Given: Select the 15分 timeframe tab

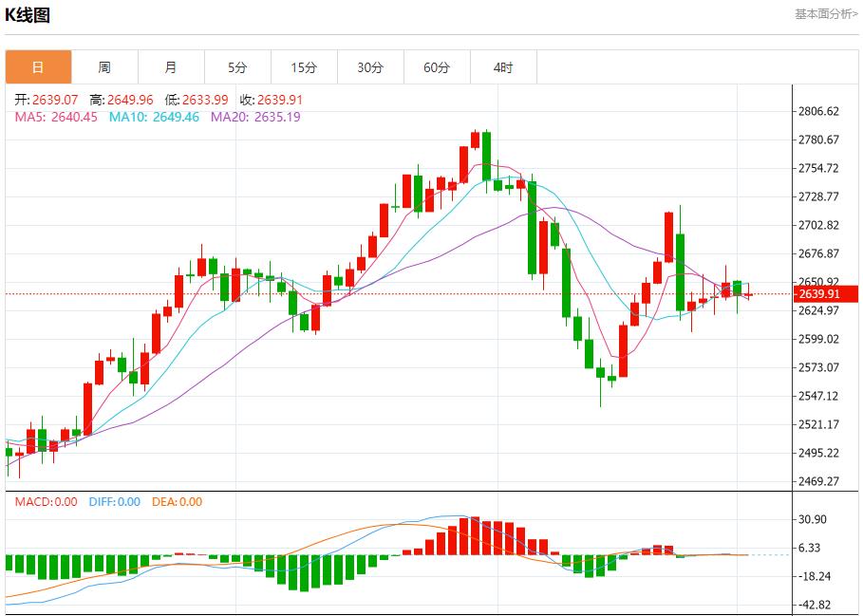Looking at the screenshot, I should (x=304, y=67).
